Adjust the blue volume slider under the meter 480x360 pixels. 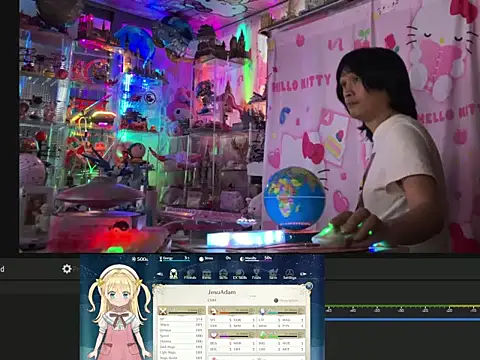402,319
